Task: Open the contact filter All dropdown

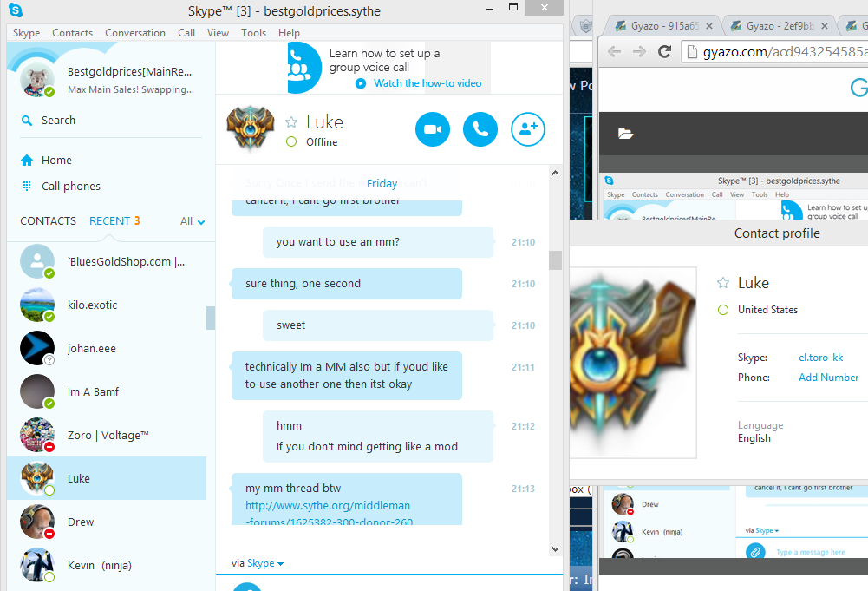Action: tap(193, 221)
